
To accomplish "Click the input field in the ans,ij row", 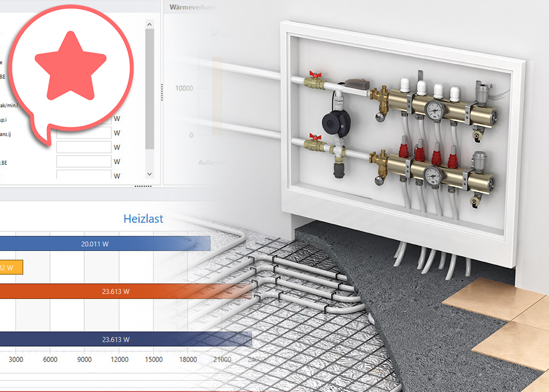I will click(x=84, y=134).
